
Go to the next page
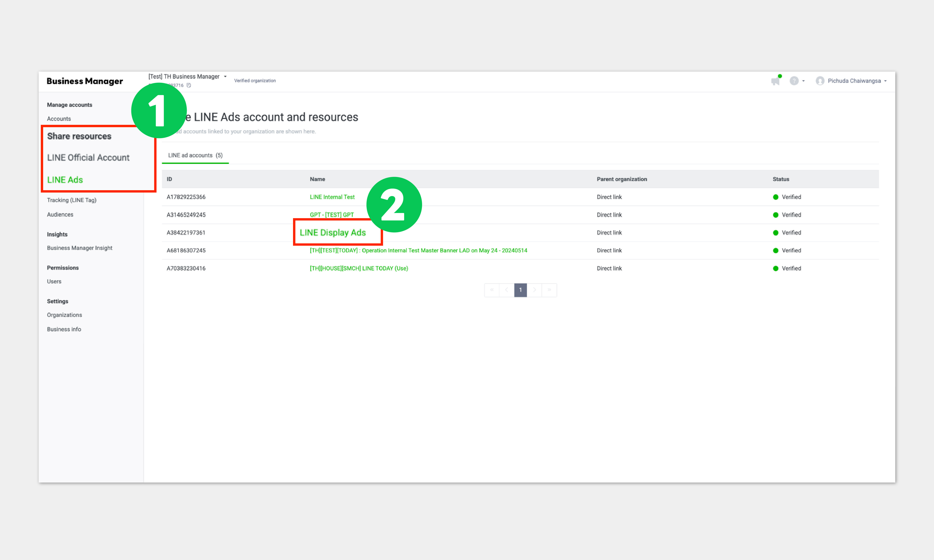pos(535,290)
